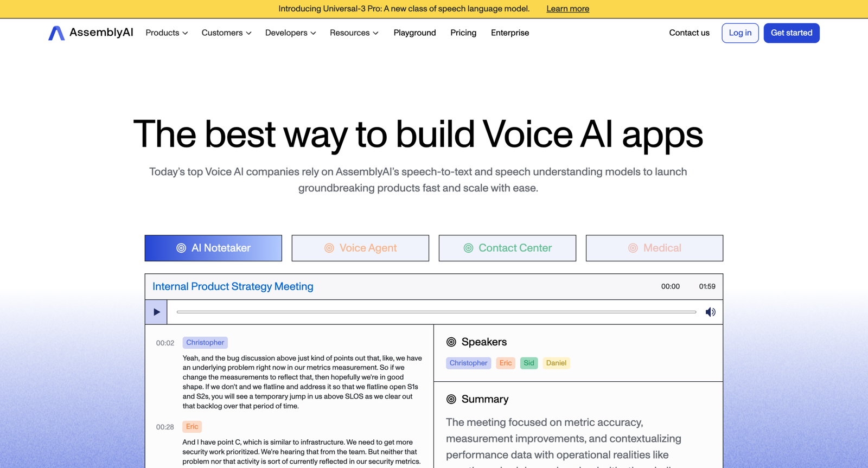Play the Internal Product Strategy Meeting audio

[156, 312]
